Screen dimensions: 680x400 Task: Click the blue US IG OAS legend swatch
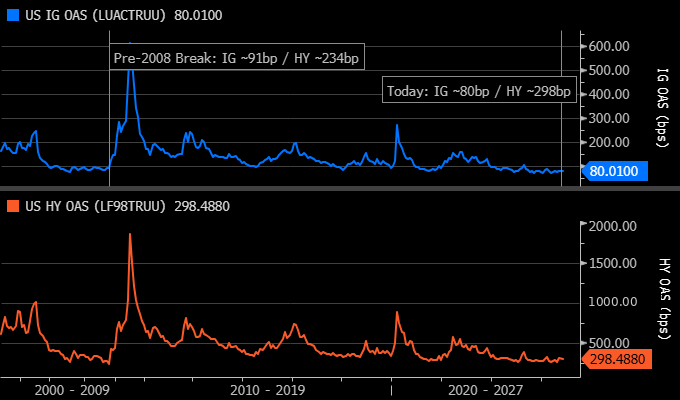pos(13,16)
